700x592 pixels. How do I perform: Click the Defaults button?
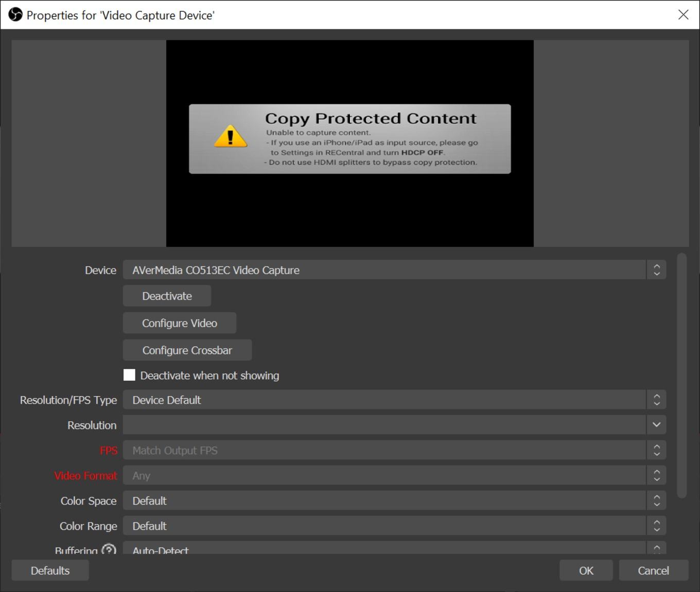pos(50,570)
